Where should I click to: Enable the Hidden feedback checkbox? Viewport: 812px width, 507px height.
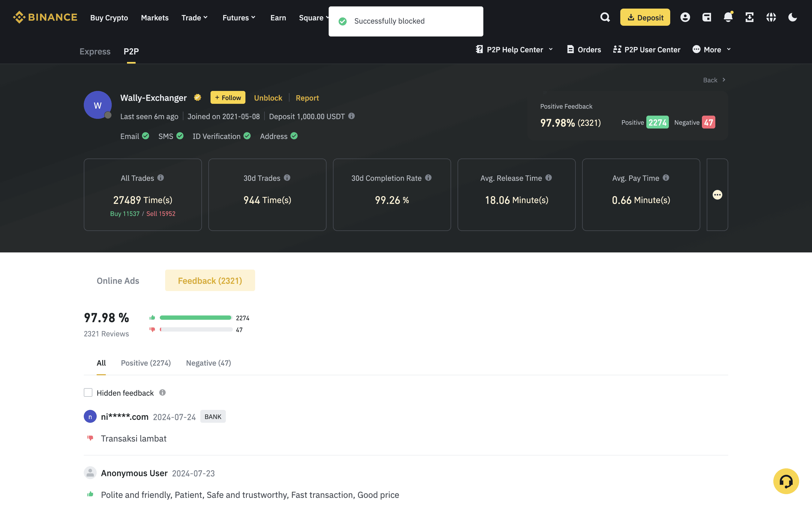tap(88, 393)
